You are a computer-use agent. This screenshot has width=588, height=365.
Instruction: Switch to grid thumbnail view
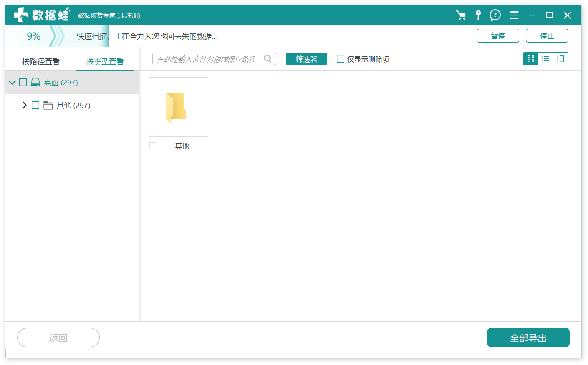[x=531, y=59]
